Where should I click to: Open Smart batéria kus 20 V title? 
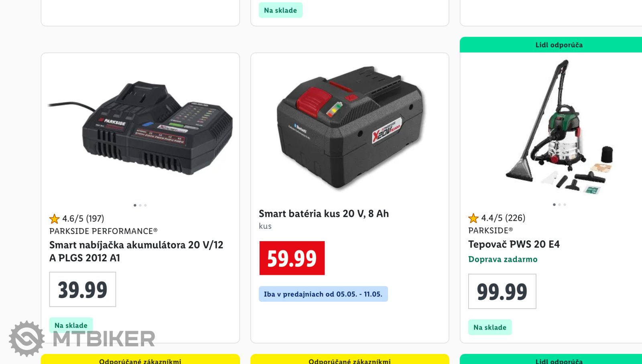tap(324, 214)
